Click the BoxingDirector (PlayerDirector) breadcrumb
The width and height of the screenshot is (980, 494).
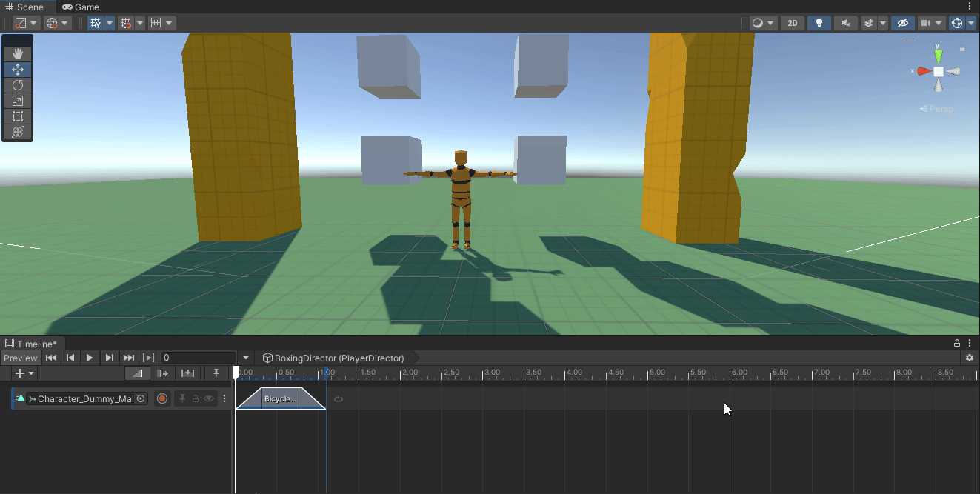(x=332, y=358)
